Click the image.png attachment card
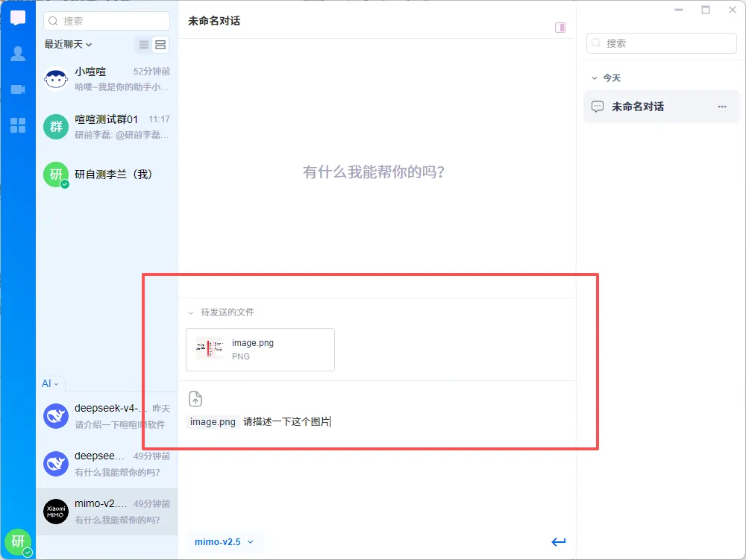The image size is (746, 560). point(260,350)
